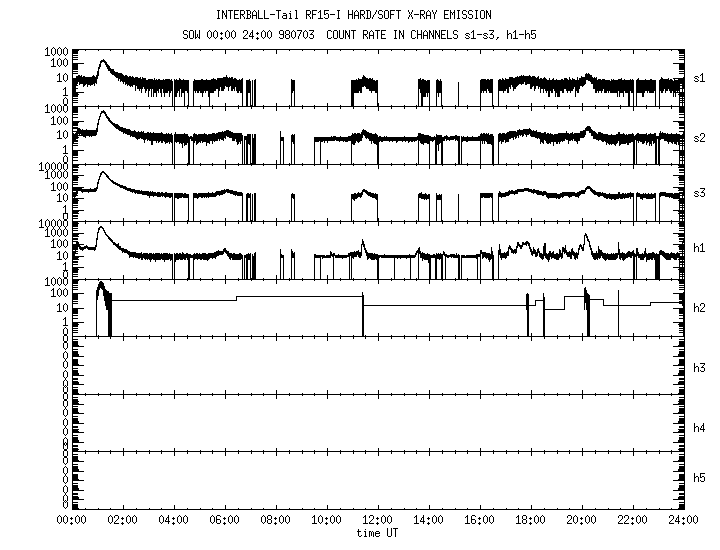Click the h1 channel label
Screen dimensions: 720x550
point(700,249)
